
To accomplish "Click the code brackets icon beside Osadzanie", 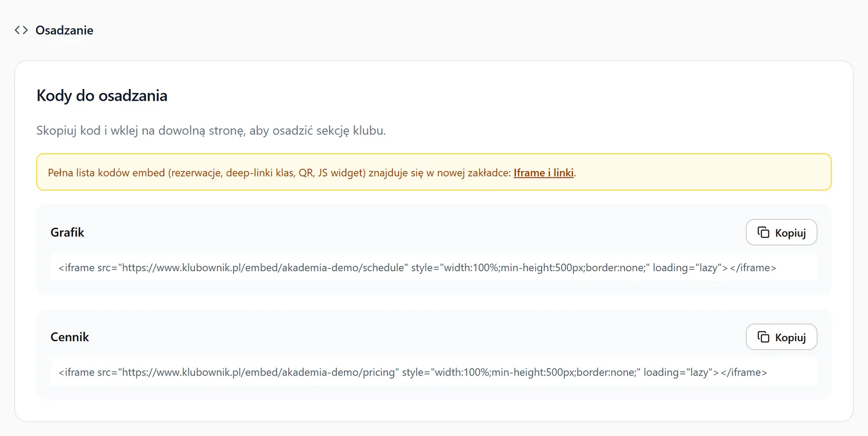I will pyautogui.click(x=21, y=30).
